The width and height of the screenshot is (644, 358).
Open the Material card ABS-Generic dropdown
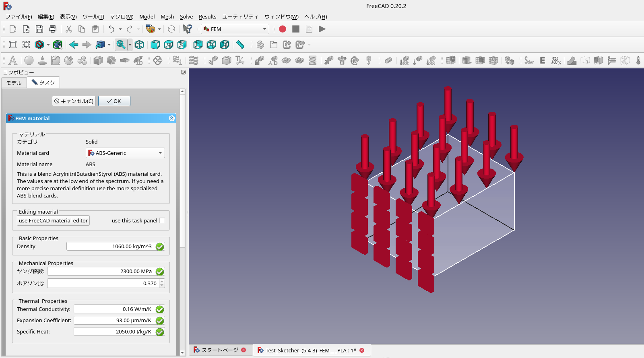(125, 153)
